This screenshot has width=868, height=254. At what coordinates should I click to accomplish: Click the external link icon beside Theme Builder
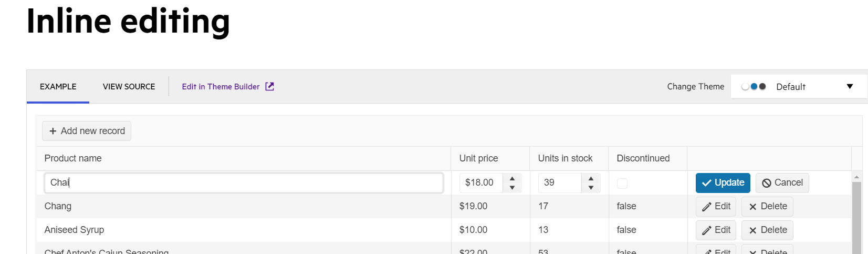[x=269, y=86]
